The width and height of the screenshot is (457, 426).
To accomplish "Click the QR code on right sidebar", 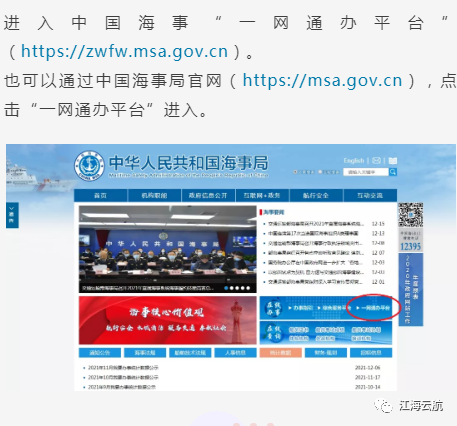I will 411,215.
